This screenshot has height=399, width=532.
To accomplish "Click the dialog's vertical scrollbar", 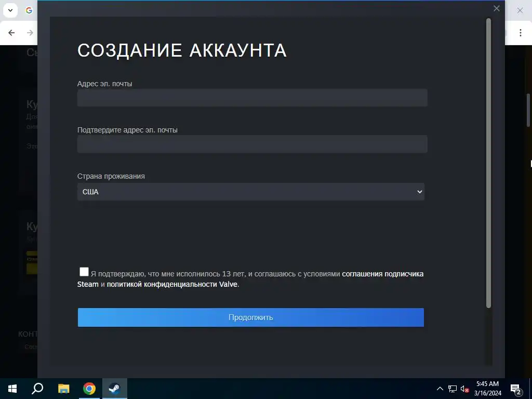I will (488, 163).
